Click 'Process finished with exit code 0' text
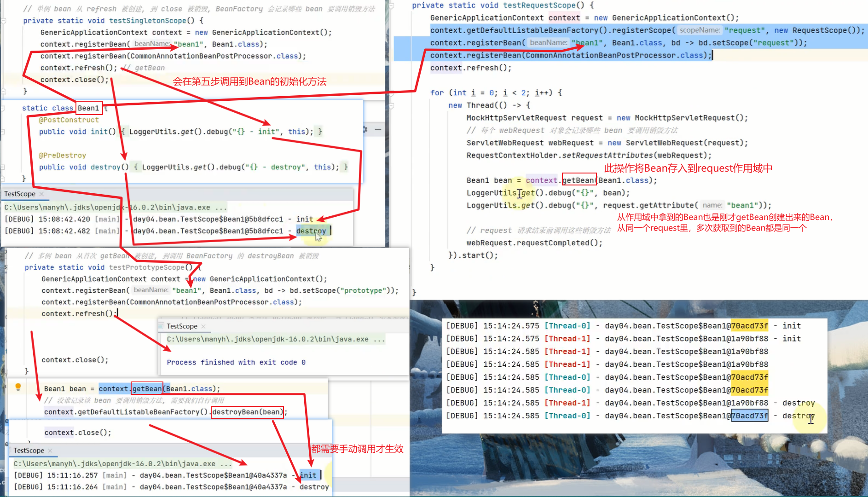Image resolution: width=868 pixels, height=497 pixels. click(x=236, y=362)
